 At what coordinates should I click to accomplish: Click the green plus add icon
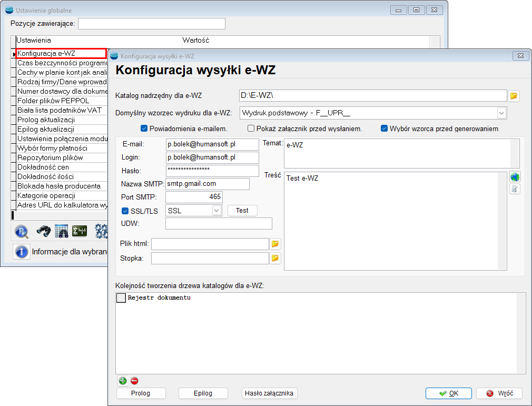(x=123, y=381)
